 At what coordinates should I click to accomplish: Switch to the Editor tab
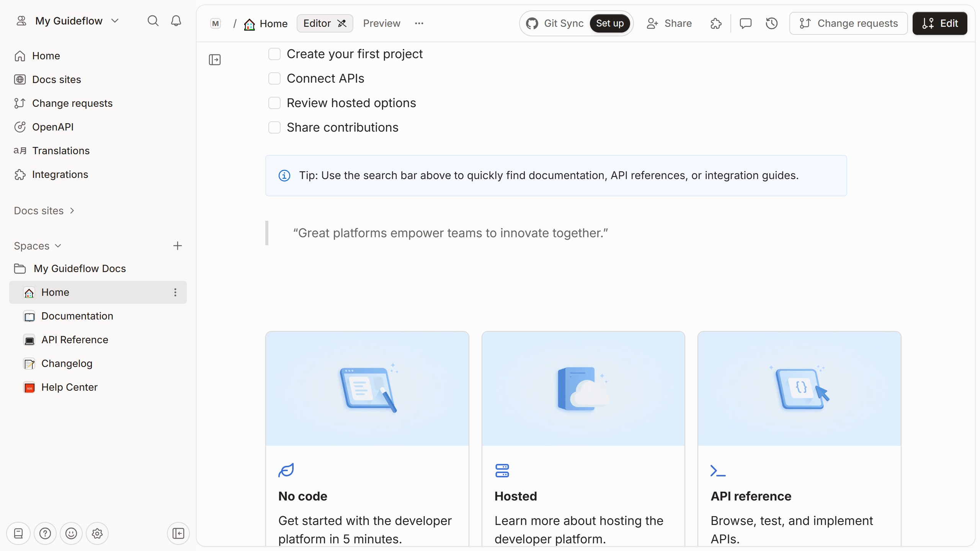[x=325, y=23]
